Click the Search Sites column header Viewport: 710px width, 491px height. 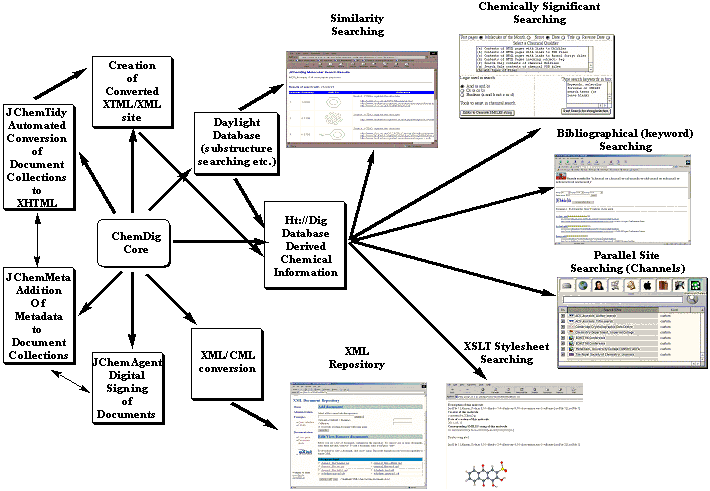tap(613, 310)
